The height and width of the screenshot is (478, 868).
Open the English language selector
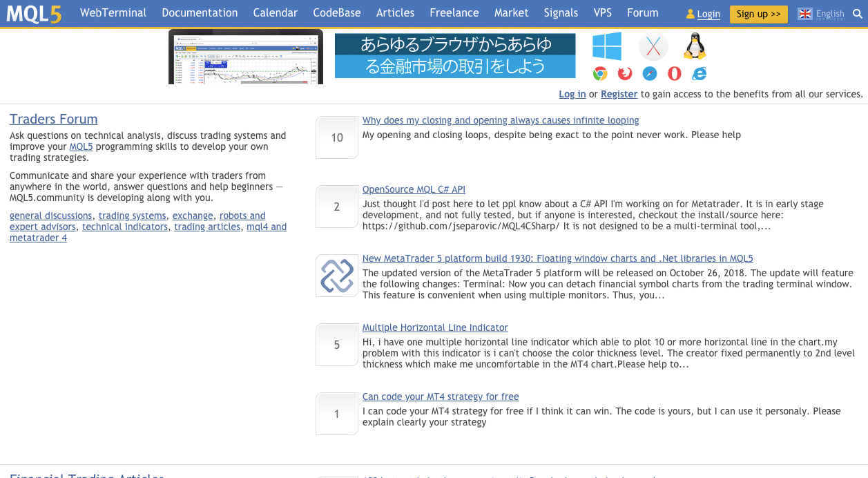coord(830,14)
